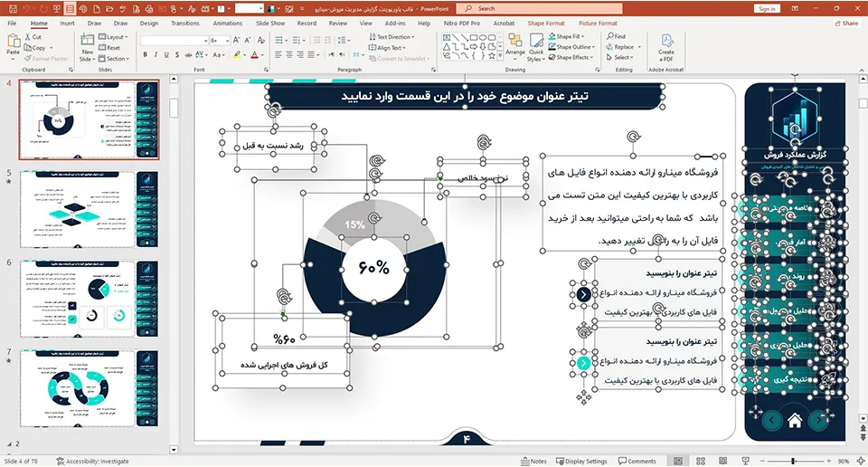The height and width of the screenshot is (467, 868).
Task: Expand the shapes gallery More arrow
Action: point(500,56)
